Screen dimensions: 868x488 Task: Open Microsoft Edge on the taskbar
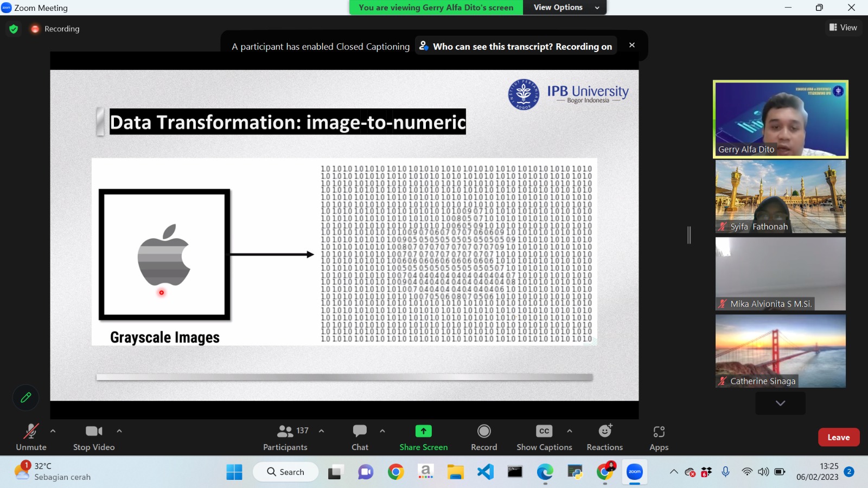pyautogui.click(x=545, y=472)
